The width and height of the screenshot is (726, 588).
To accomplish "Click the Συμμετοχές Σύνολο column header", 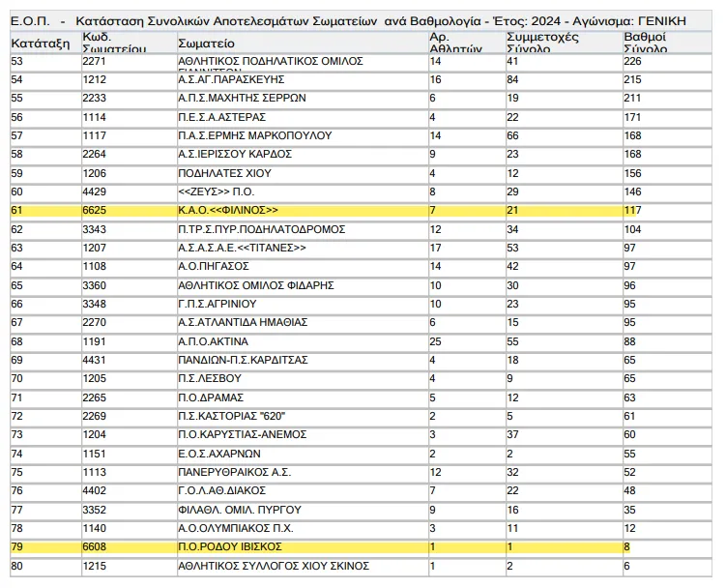I will 542,43.
